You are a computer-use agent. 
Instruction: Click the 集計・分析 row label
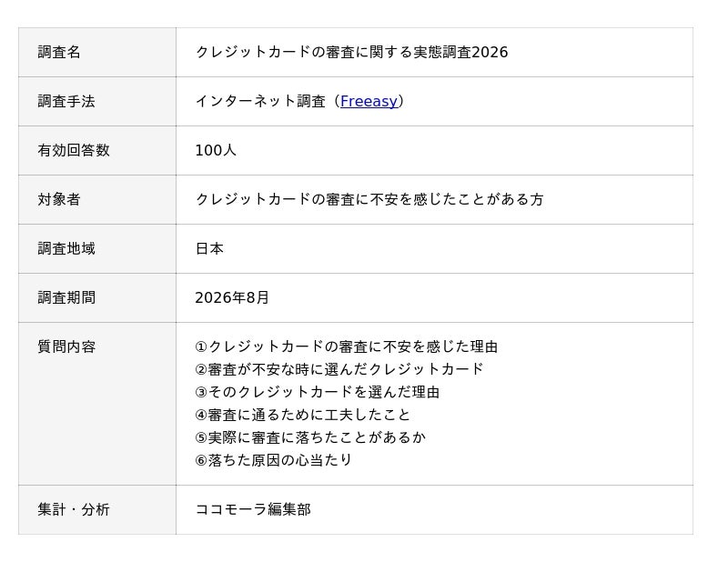[74, 509]
